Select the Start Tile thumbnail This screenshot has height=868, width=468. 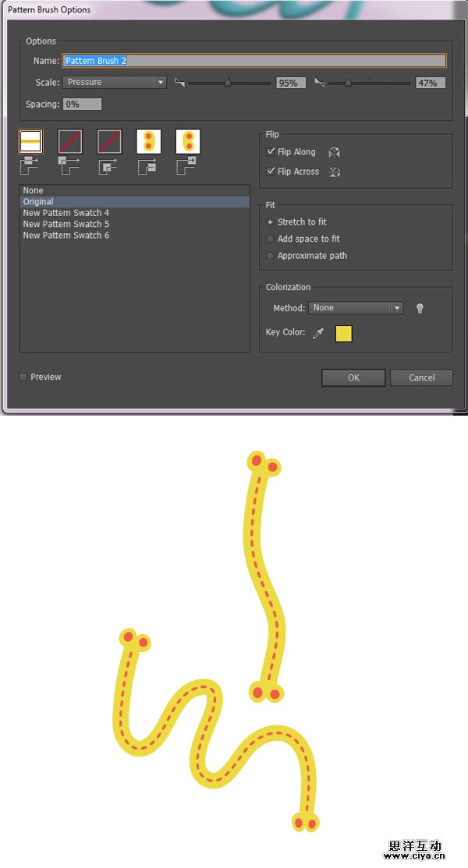click(x=148, y=142)
